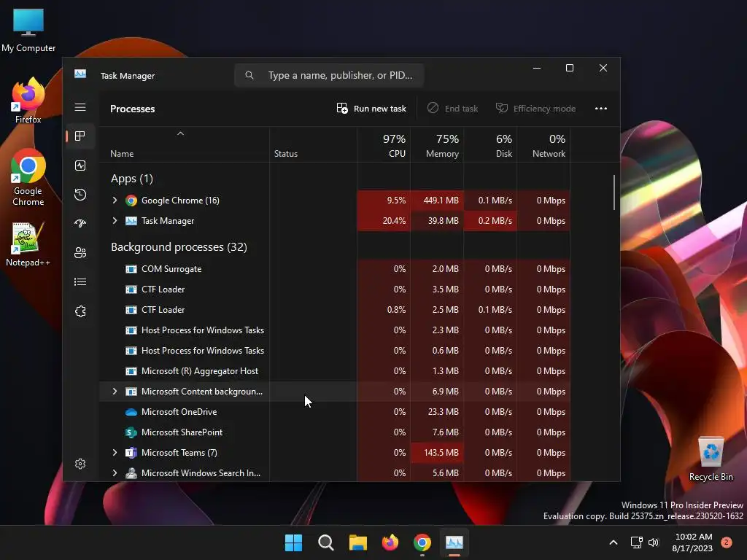Expand Microsoft Windows Search Indexer row

tap(115, 473)
